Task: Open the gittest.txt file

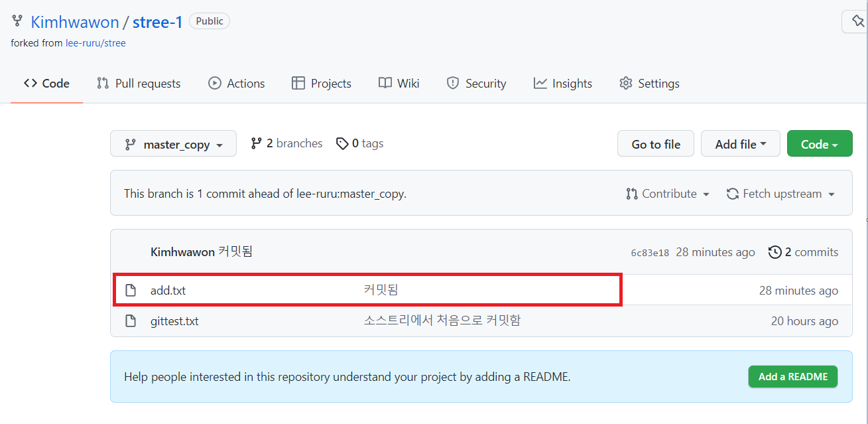Action: (174, 321)
